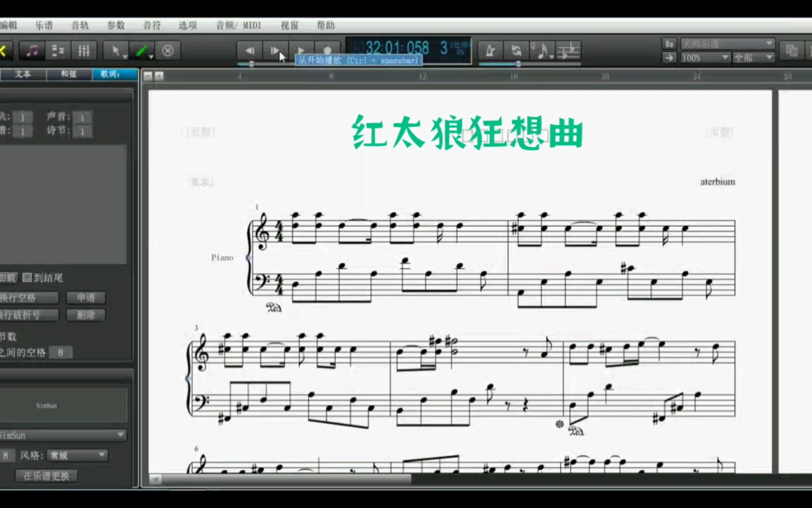This screenshot has height=508, width=812.
Task: Click the 声音 value field
Action: click(x=82, y=117)
